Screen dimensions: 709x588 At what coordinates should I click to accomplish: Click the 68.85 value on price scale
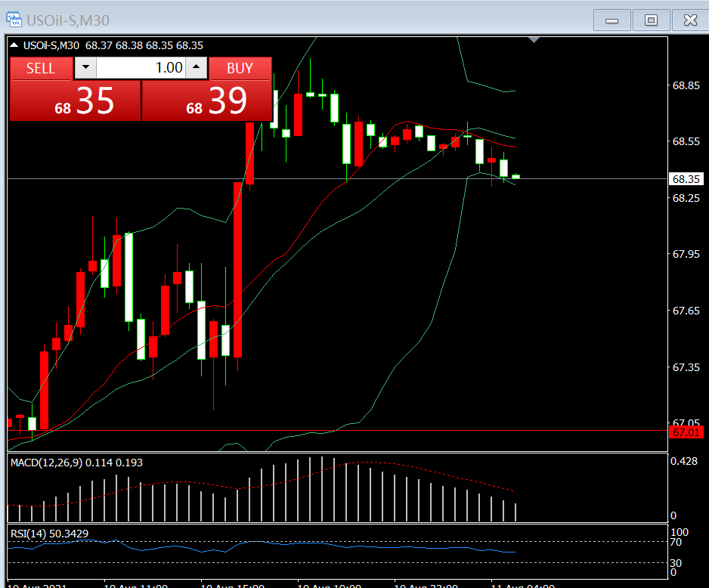tap(686, 85)
